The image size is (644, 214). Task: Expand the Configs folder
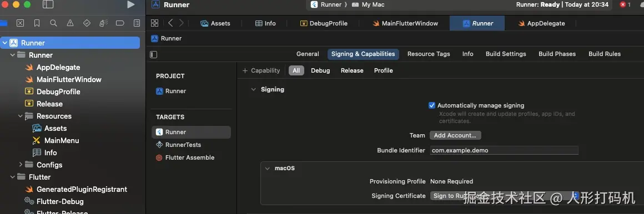[21, 165]
